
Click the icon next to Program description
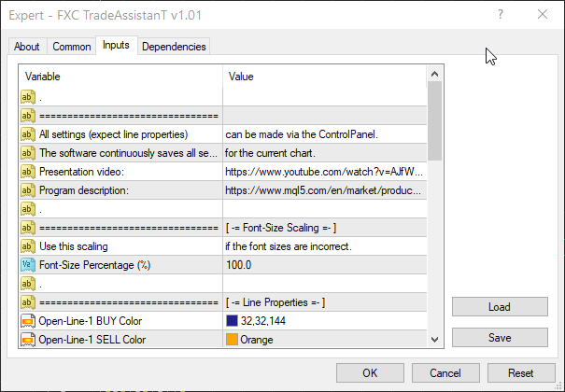click(27, 190)
